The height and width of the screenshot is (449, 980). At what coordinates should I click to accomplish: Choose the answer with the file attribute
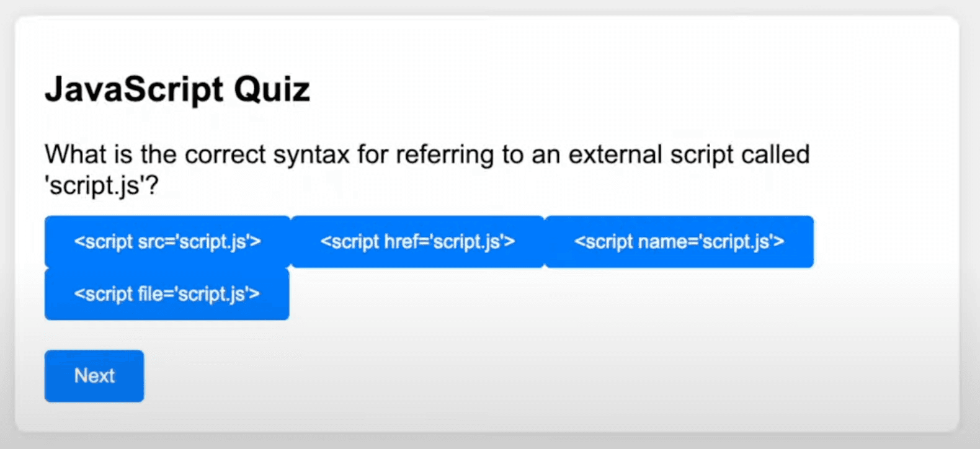[167, 294]
